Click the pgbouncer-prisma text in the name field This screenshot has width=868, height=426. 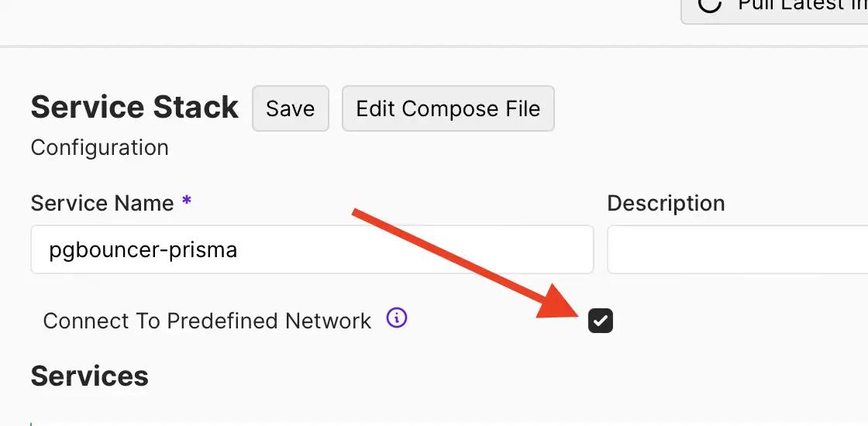[143, 250]
